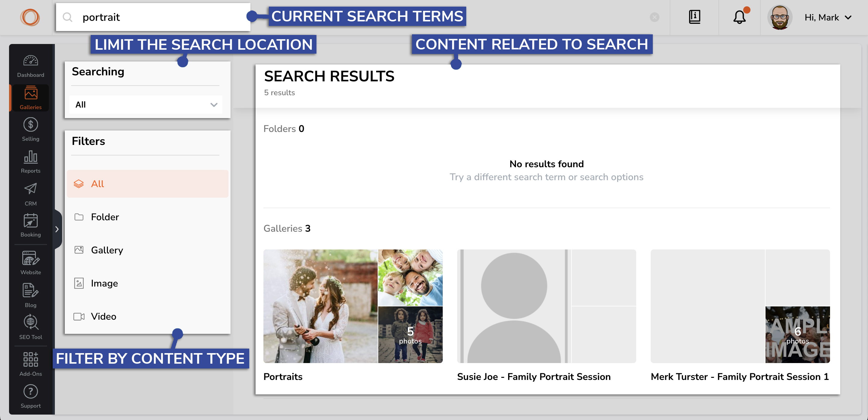868x420 pixels.
Task: Click the portrait search input field
Action: click(x=162, y=17)
